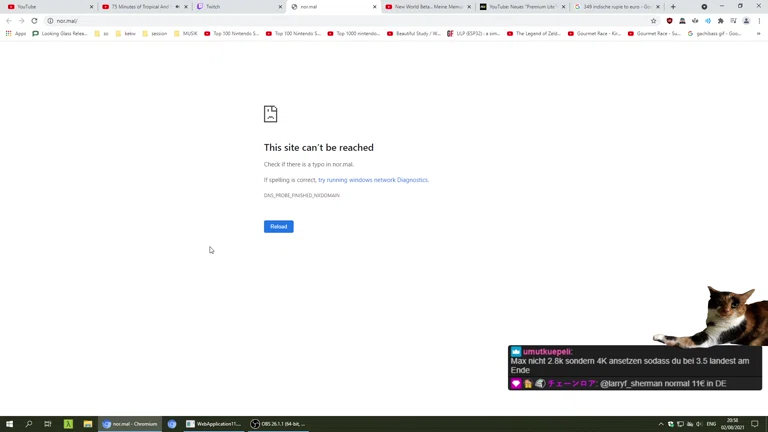Open Top 1000 nintendo... bookmark
768x432 pixels.
tap(354, 34)
